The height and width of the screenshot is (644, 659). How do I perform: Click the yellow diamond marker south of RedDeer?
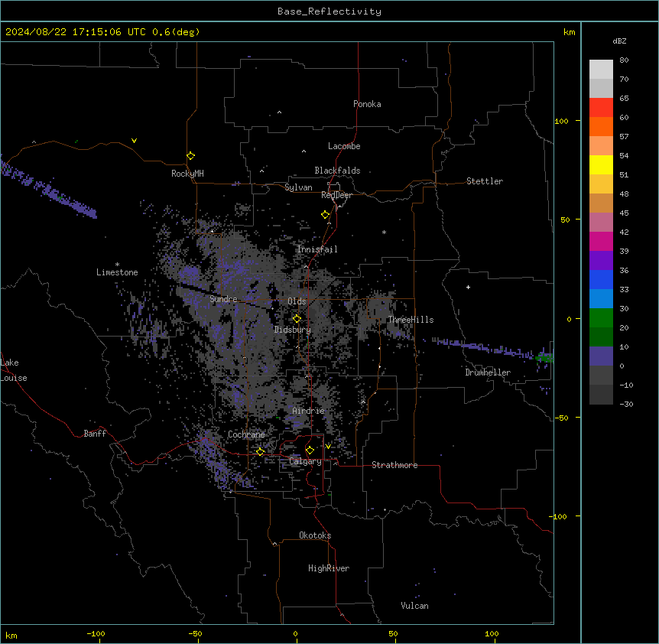(x=325, y=215)
